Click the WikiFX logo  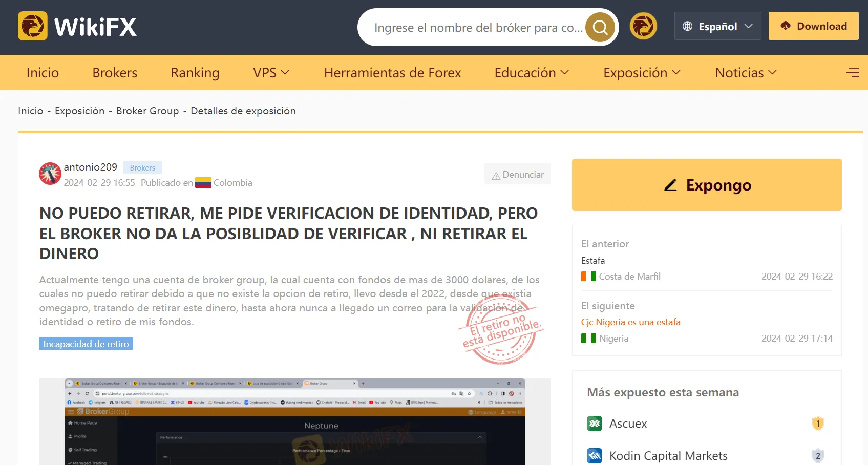[x=77, y=26]
